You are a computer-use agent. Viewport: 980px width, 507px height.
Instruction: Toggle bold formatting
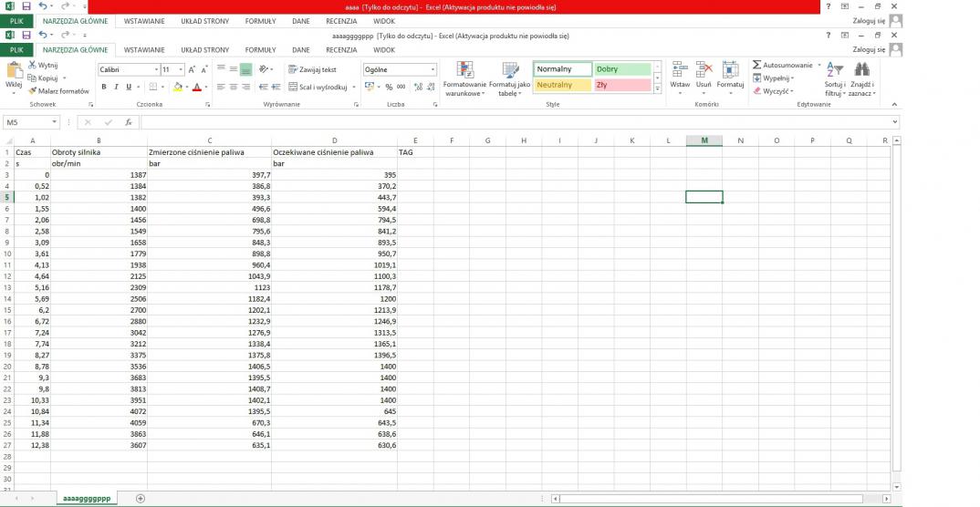click(104, 87)
